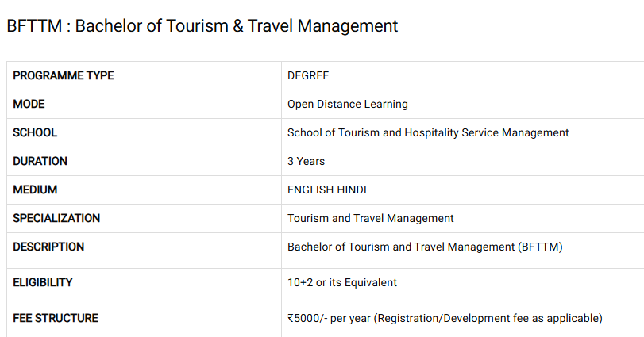This screenshot has width=644, height=337.
Task: Select the MODE row label
Action: (29, 104)
